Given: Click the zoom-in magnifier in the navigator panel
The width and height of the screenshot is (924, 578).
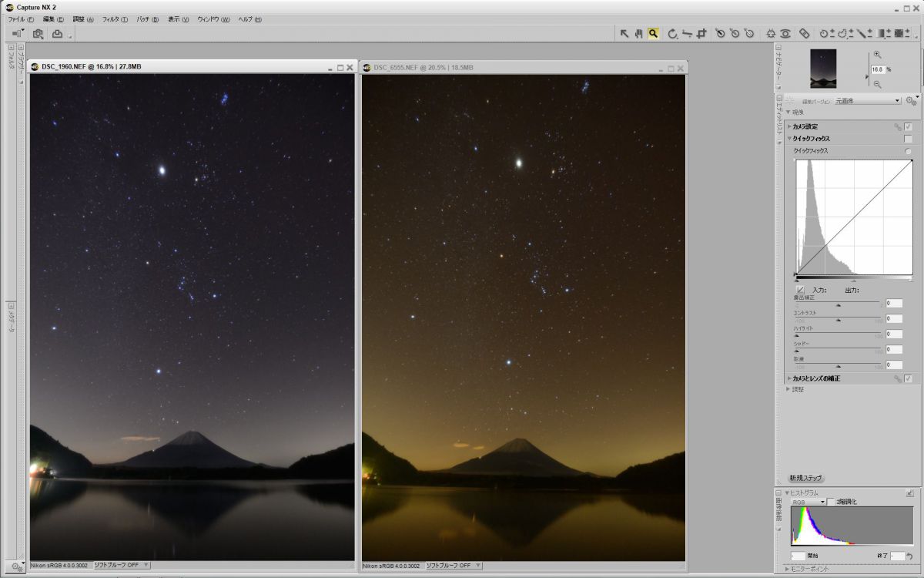Looking at the screenshot, I should (x=877, y=55).
